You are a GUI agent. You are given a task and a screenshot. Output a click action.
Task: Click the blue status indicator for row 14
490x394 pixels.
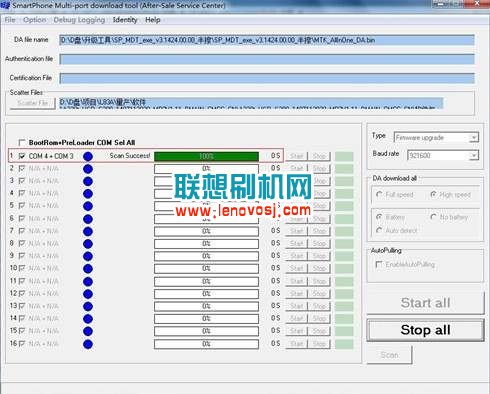[x=88, y=319]
